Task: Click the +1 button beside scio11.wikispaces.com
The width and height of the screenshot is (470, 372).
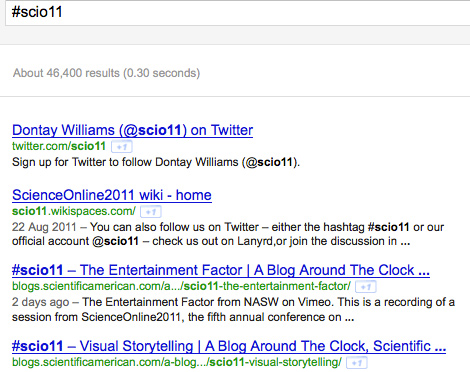Action: (x=151, y=212)
